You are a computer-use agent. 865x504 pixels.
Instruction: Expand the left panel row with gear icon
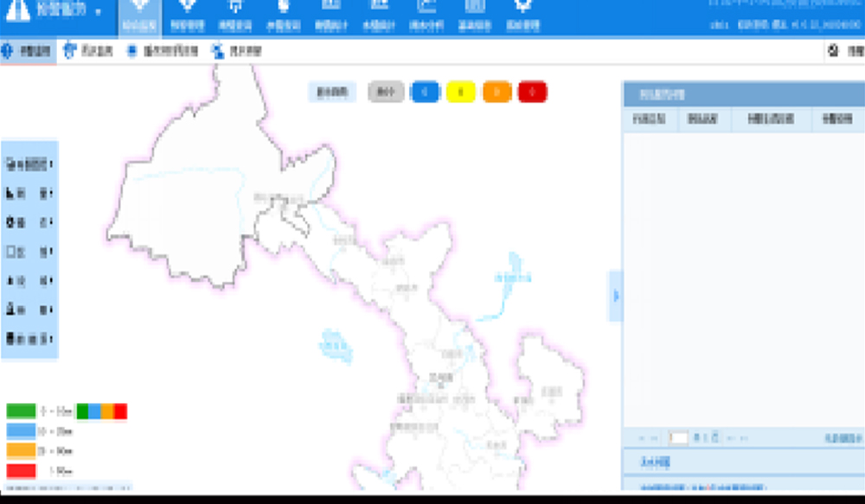pyautogui.click(x=29, y=222)
